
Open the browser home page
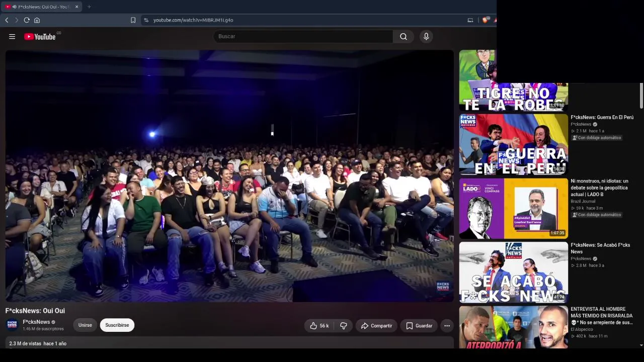pyautogui.click(x=37, y=20)
